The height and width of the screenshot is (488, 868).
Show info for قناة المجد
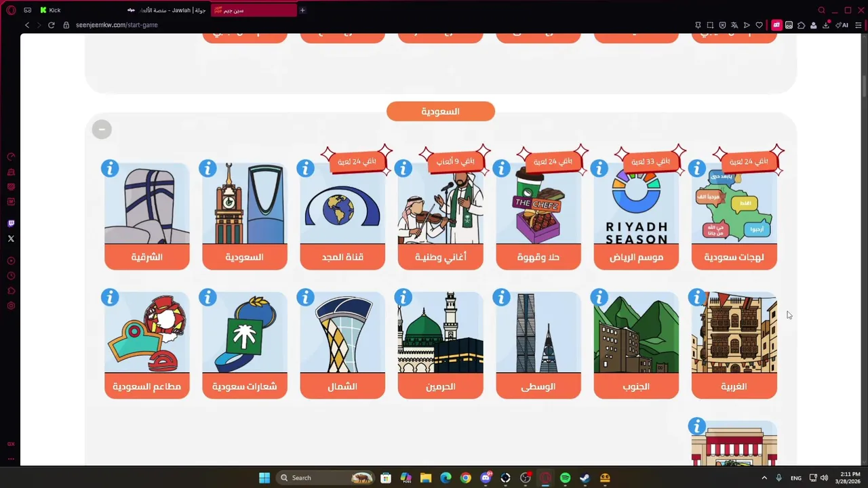point(305,168)
